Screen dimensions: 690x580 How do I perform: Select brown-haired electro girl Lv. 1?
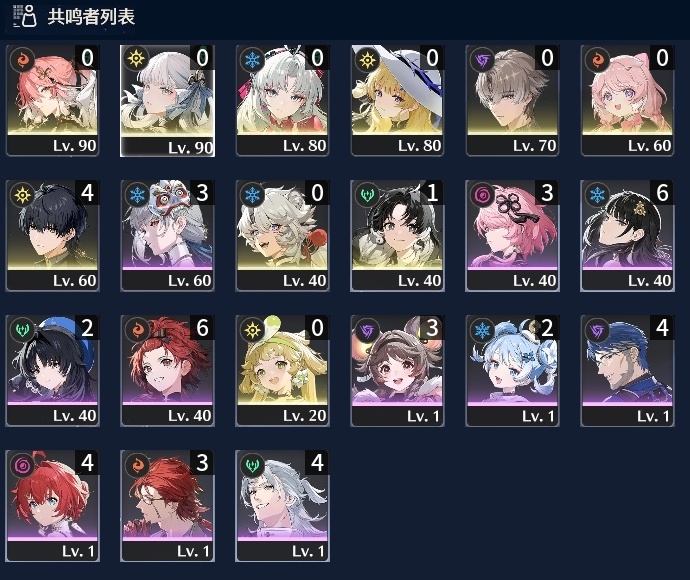click(x=397, y=371)
